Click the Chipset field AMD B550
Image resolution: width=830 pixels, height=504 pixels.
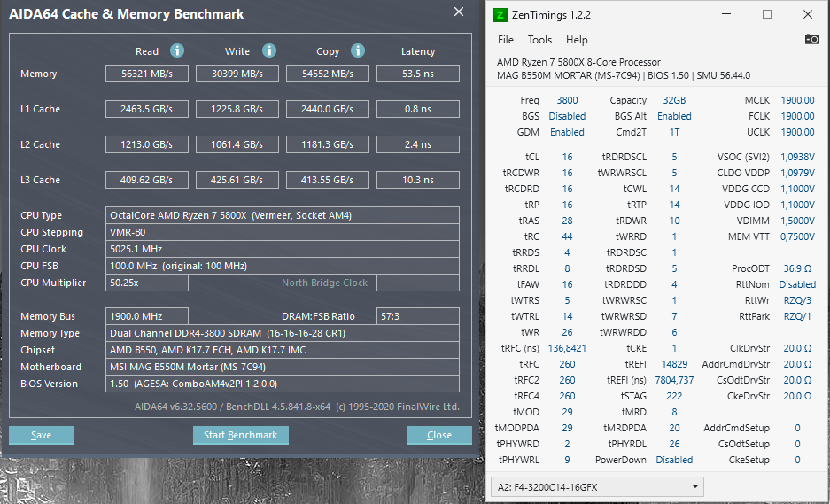click(x=283, y=350)
